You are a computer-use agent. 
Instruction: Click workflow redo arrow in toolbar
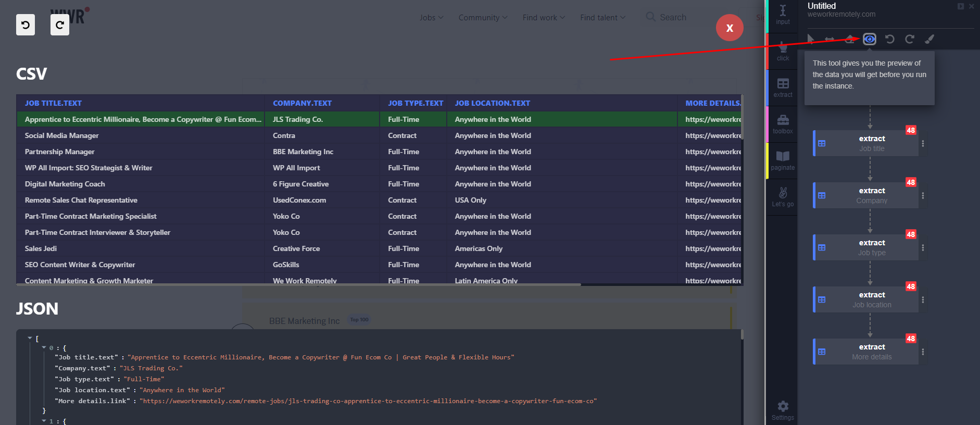910,39
